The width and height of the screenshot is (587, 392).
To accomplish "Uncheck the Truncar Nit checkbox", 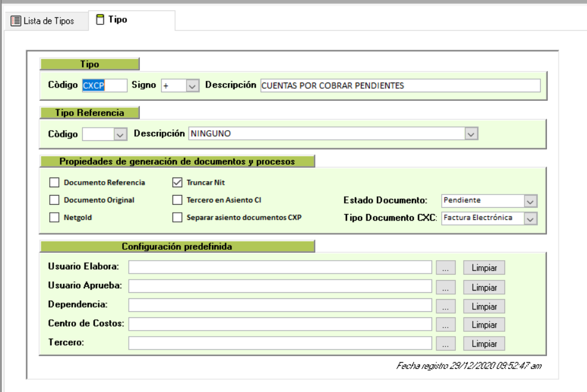I will (177, 182).
